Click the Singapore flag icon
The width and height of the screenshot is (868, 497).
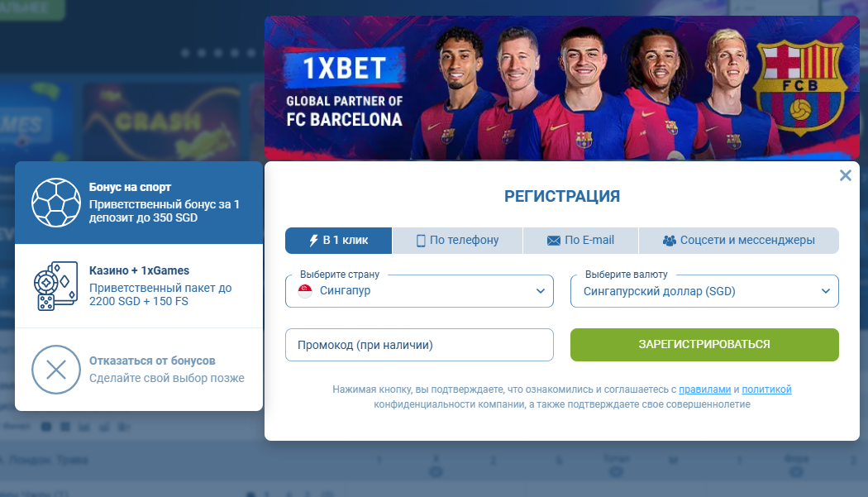pos(305,291)
